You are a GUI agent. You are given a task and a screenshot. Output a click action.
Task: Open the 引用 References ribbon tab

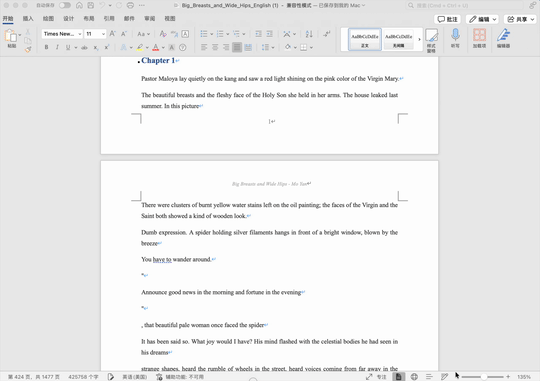point(109,19)
